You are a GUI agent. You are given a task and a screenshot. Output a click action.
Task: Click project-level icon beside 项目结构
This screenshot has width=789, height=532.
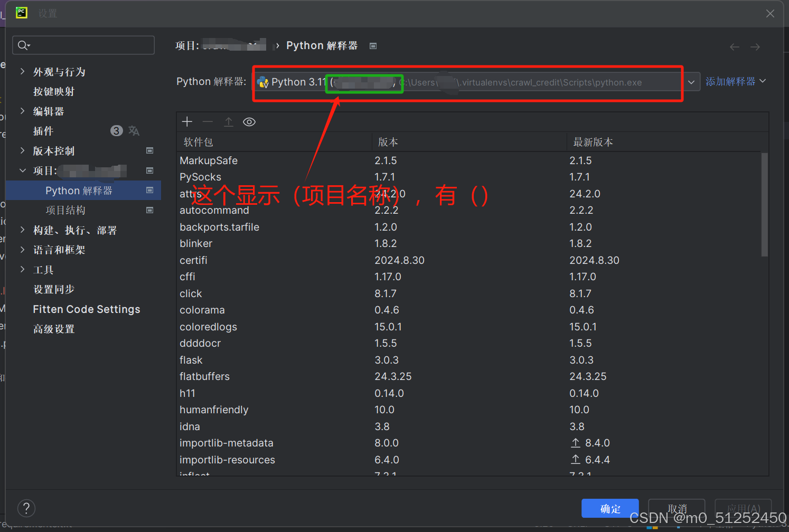pos(150,210)
